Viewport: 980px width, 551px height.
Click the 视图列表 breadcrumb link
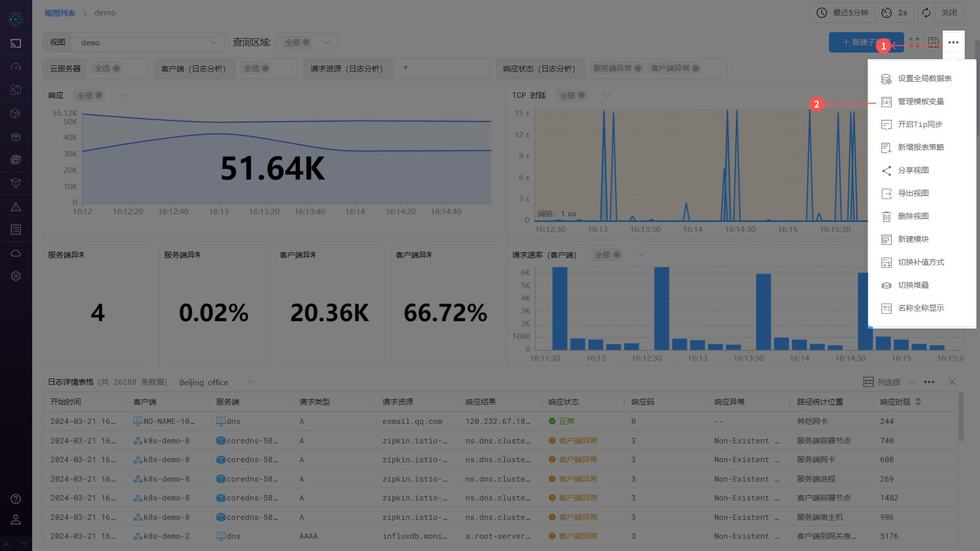60,13
